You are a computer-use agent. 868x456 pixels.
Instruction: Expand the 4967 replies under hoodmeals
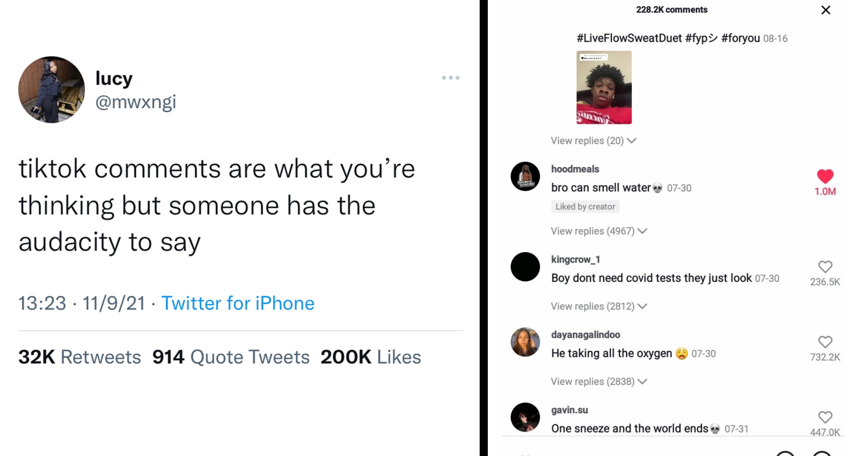pos(599,231)
